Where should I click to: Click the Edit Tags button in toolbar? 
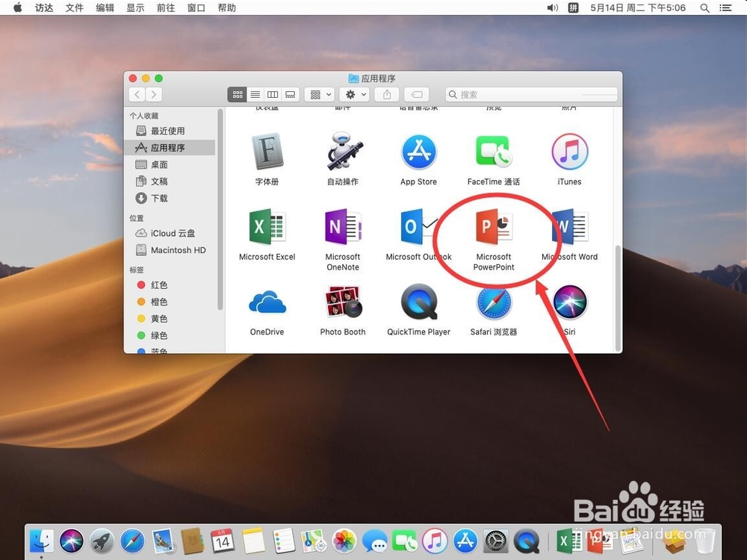pos(416,94)
